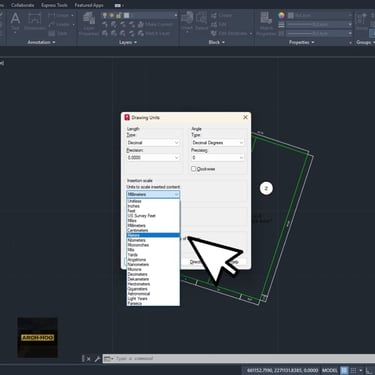The image size is (375, 375).
Task: Select Meters from the units list
Action: pos(153,235)
